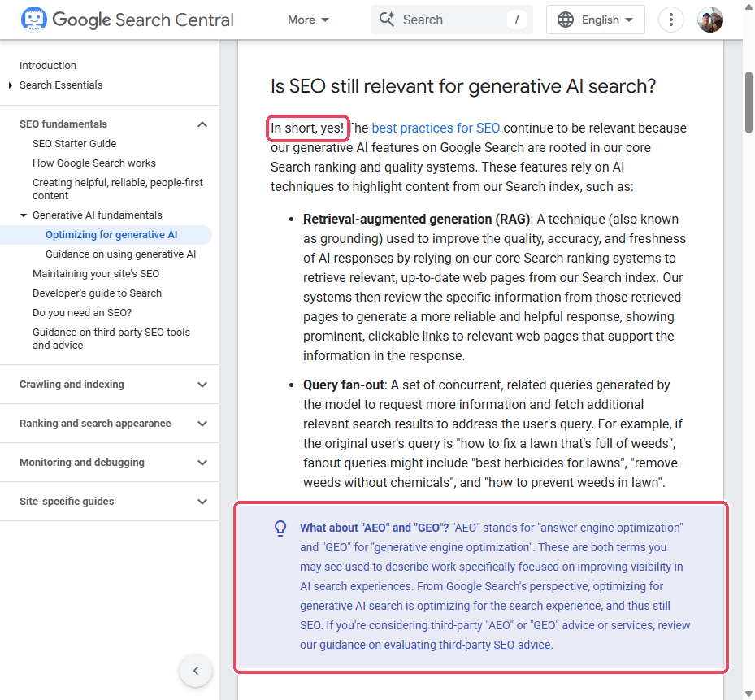The image size is (755, 700).
Task: Expand Crawling and indexing section chevron
Action: tap(202, 385)
